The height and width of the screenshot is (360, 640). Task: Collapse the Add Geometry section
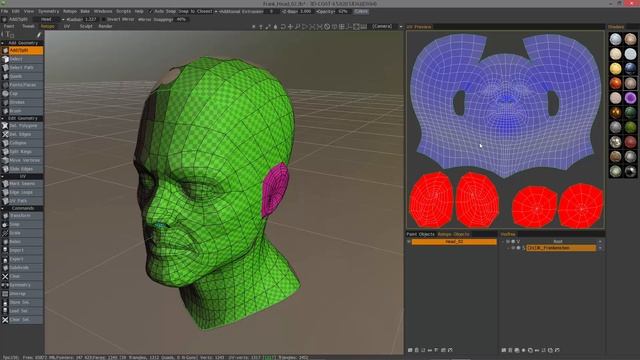[x=2, y=43]
